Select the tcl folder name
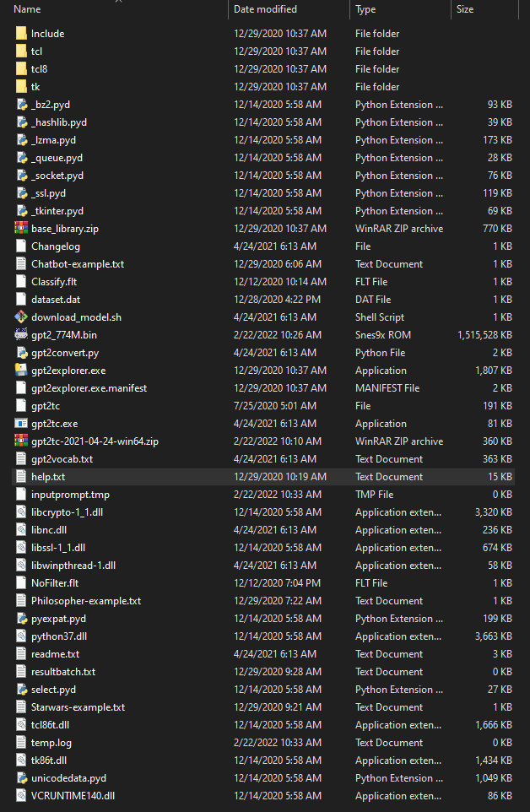The image size is (530, 812). point(37,51)
